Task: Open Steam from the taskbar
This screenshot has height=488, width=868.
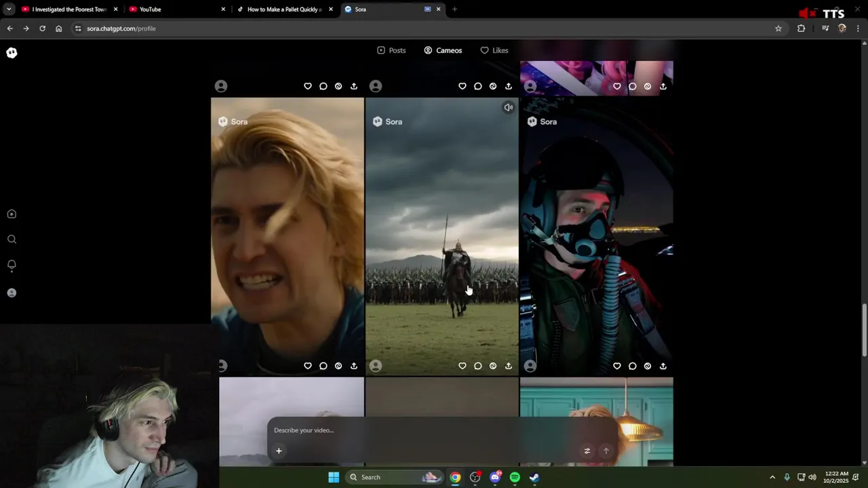Action: point(534,477)
